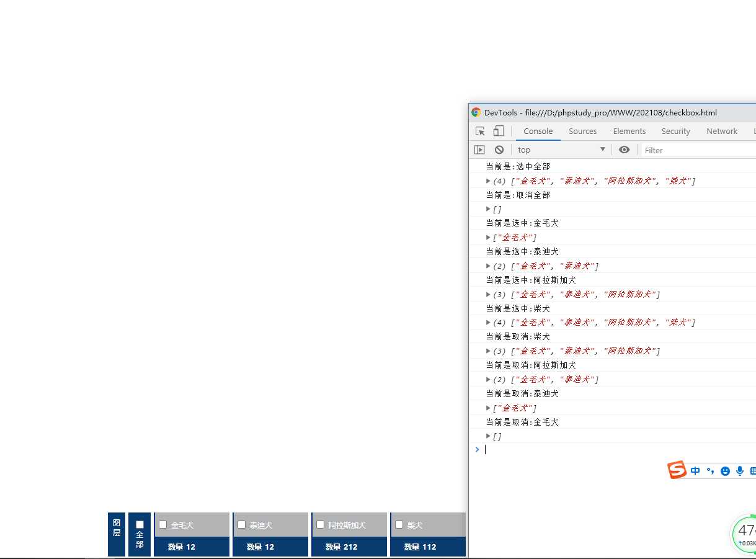
Task: Open the soft keyboard icon on Sogou bar
Action: [x=752, y=471]
